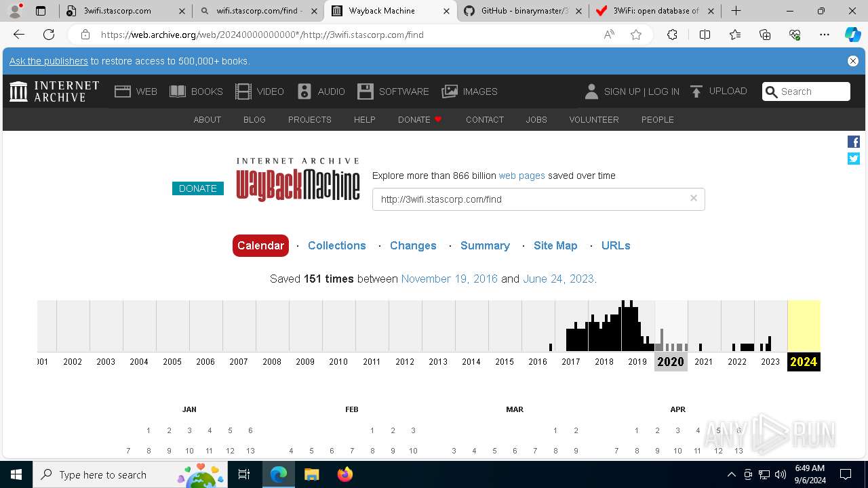Clear the Wayback URL field X
Screen dimensions: 868x488
point(694,198)
